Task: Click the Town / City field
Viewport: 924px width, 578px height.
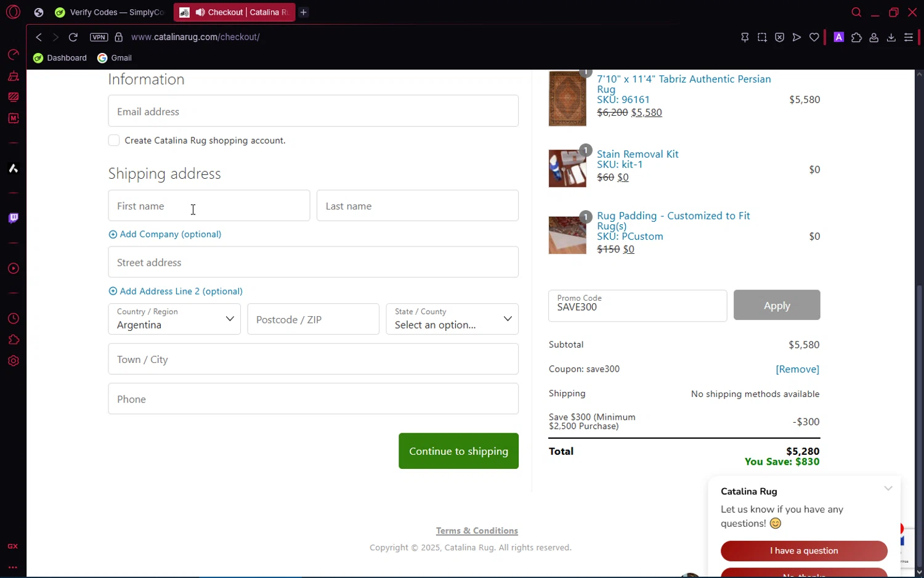Action: tap(313, 359)
